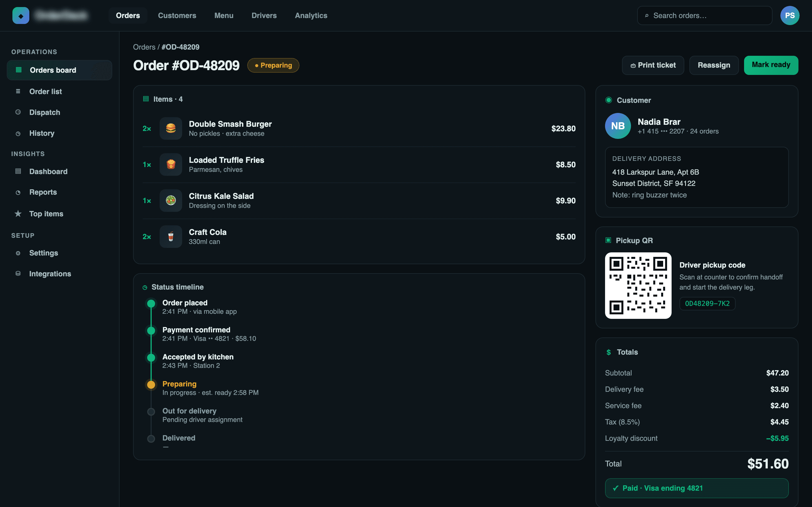Click the Print ticket button
The width and height of the screenshot is (812, 507).
(x=653, y=65)
